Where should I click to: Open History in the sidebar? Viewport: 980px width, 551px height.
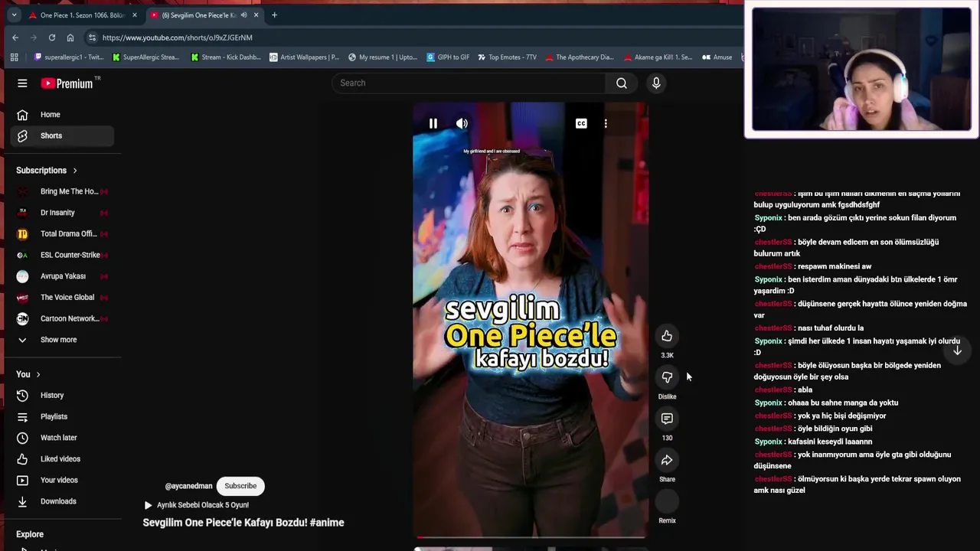[x=63, y=396]
